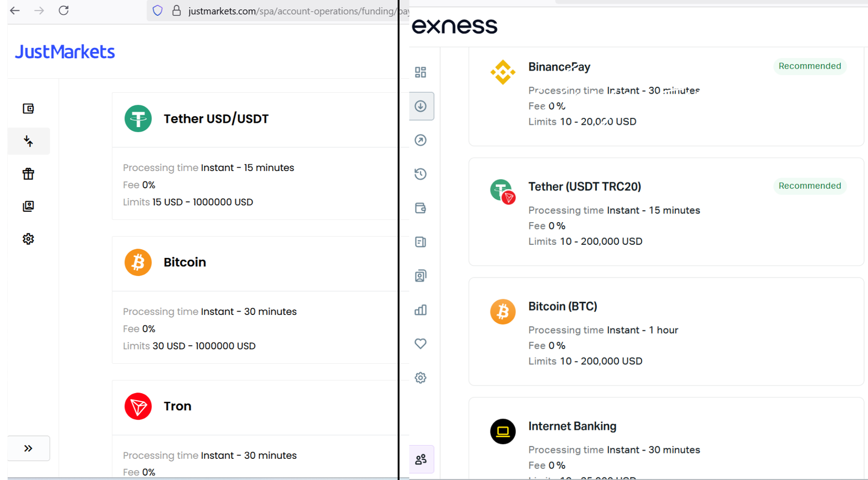Click Bitcoin processing time Instant - 1 hour
The width and height of the screenshot is (868, 480).
pyautogui.click(x=642, y=330)
